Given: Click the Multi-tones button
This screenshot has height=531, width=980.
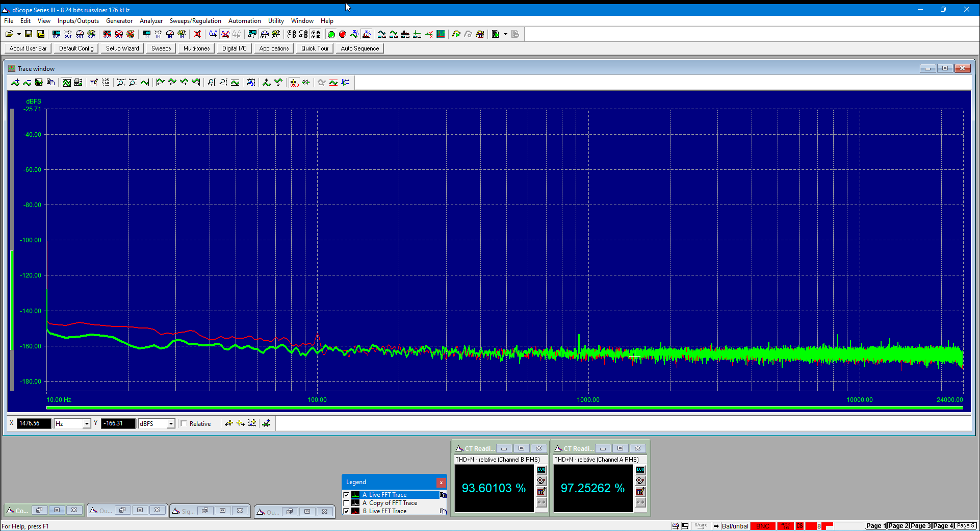Looking at the screenshot, I should [x=196, y=48].
